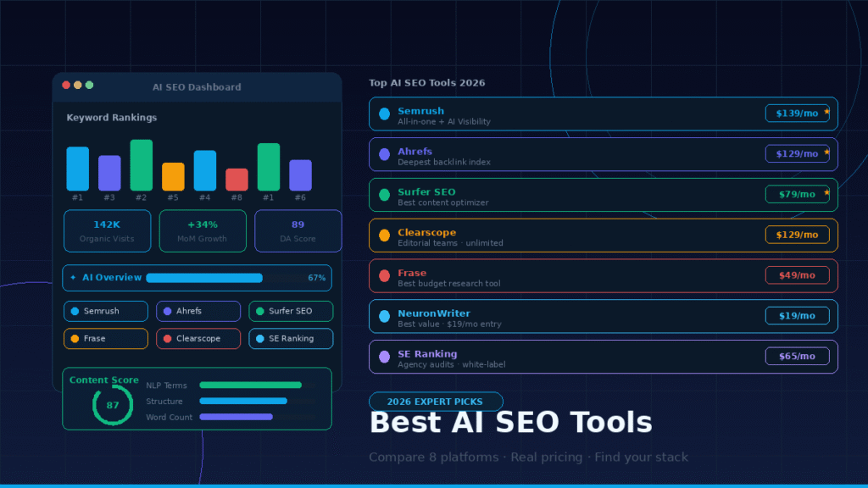Click the Semrush tool name link
868x488 pixels.
pos(420,111)
